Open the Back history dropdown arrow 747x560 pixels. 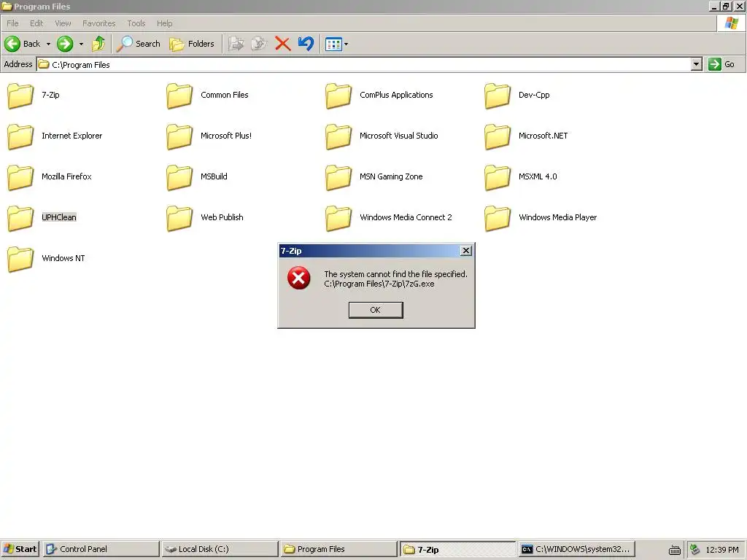(x=48, y=44)
